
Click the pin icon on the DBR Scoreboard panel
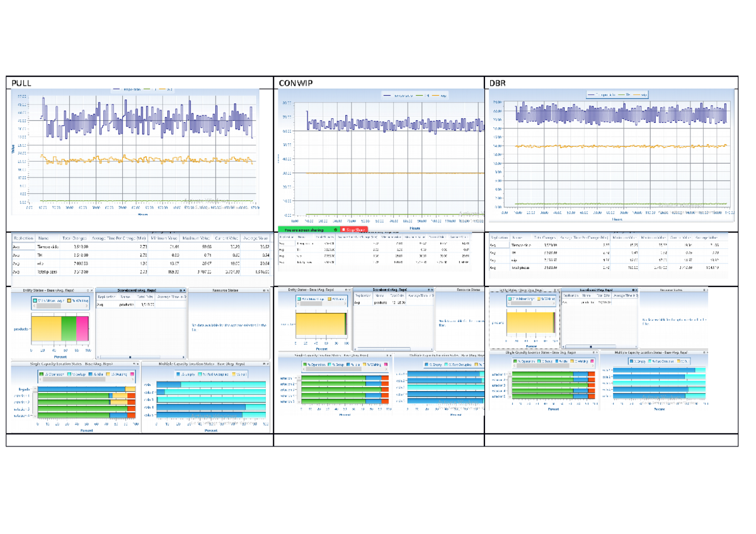tap(633, 290)
